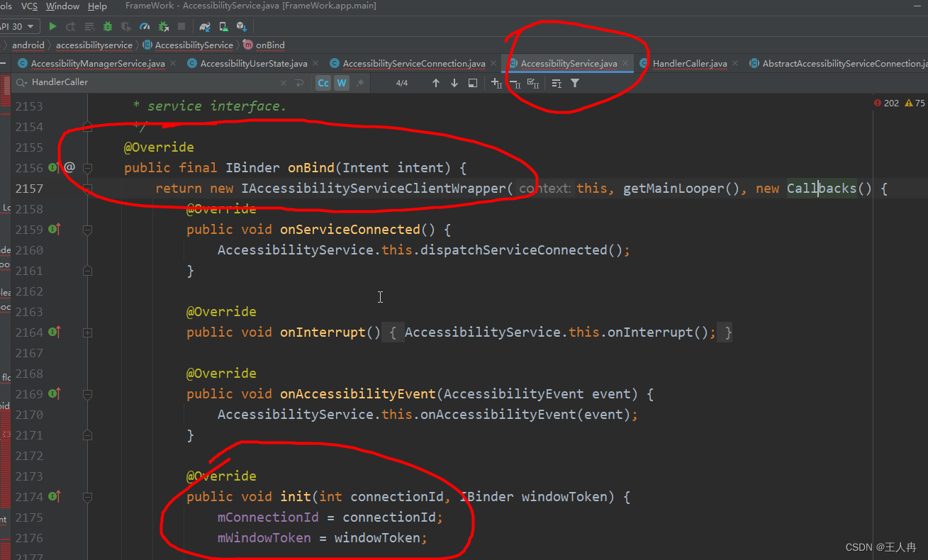Screen dimensions: 928x560
Task: Collapse the init method fold arrow
Action: (x=87, y=497)
